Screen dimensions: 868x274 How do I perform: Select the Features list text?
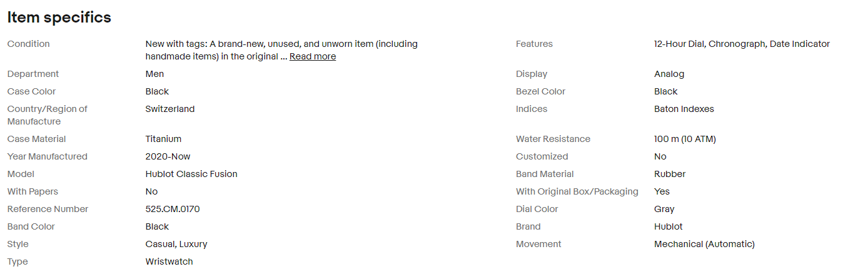(742, 44)
